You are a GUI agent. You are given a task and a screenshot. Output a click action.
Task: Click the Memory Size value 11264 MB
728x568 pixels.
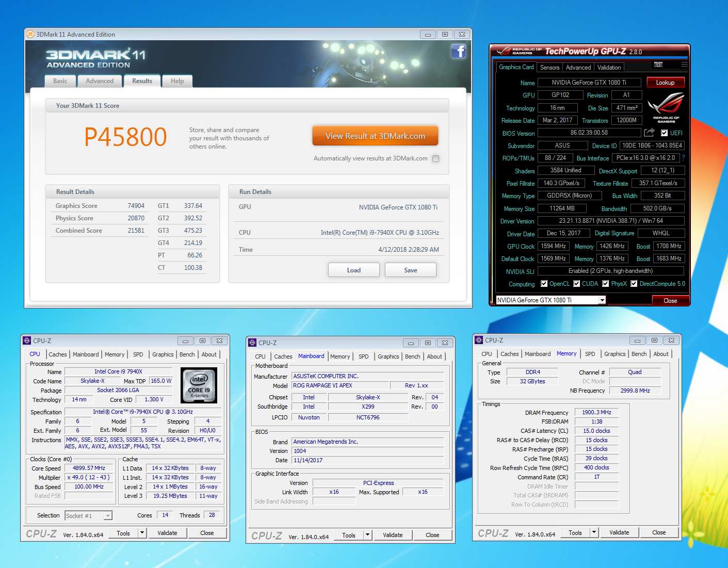[562, 208]
